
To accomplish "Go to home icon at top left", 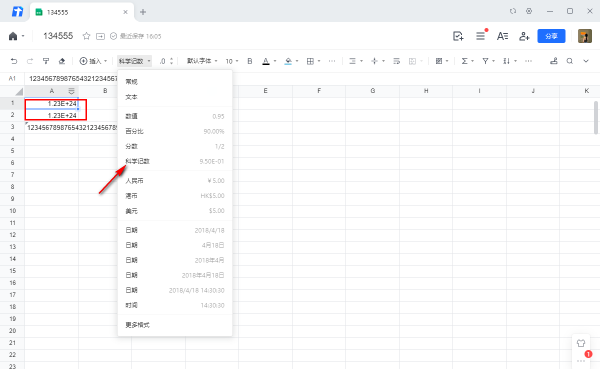I will [x=13, y=36].
